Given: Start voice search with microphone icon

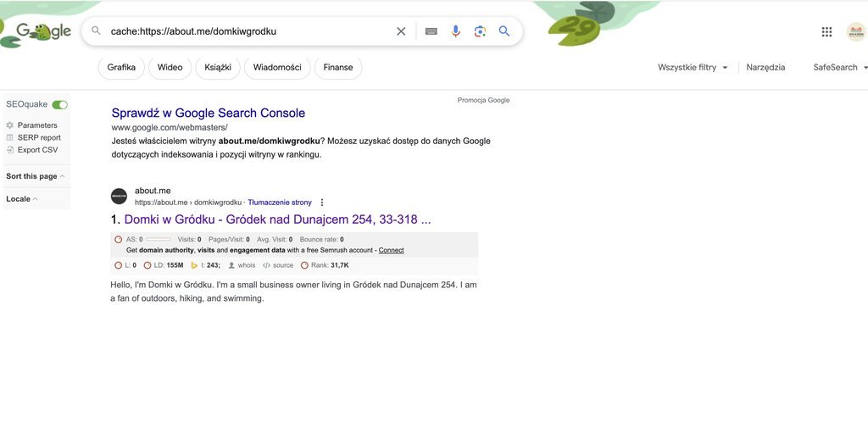Looking at the screenshot, I should (x=455, y=31).
